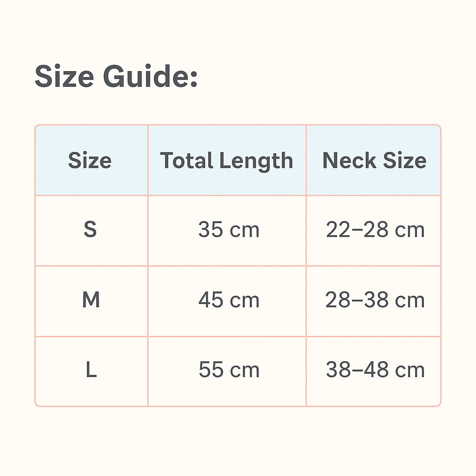Click the "S" size cell
This screenshot has width=476, height=476.
tap(90, 230)
